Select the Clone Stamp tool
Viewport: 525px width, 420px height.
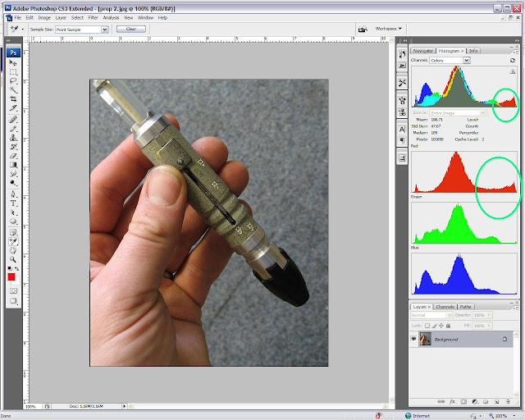point(13,138)
